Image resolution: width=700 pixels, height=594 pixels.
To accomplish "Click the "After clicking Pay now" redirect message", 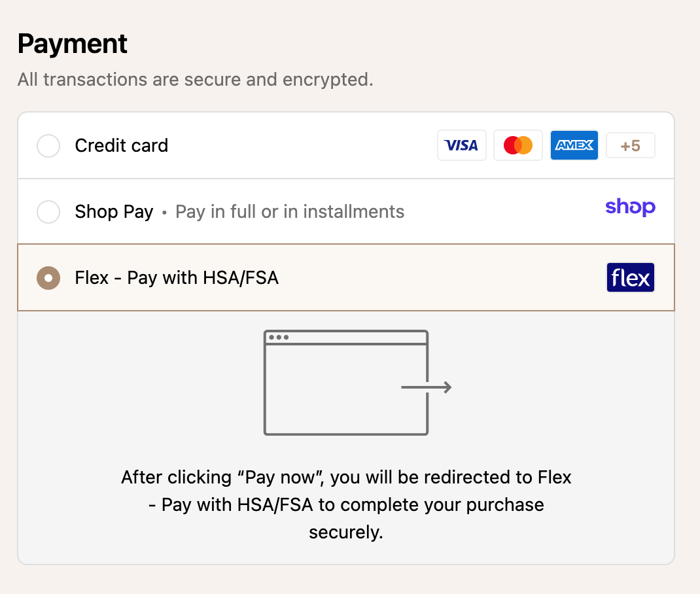I will 346,504.
